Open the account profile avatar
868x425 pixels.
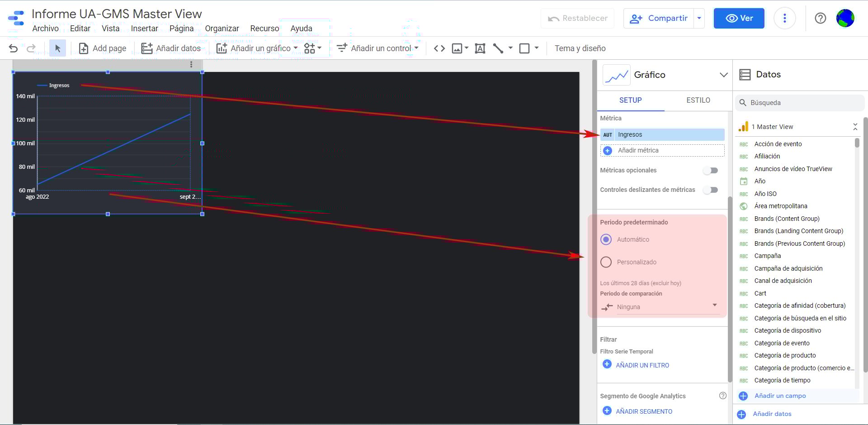tap(845, 18)
